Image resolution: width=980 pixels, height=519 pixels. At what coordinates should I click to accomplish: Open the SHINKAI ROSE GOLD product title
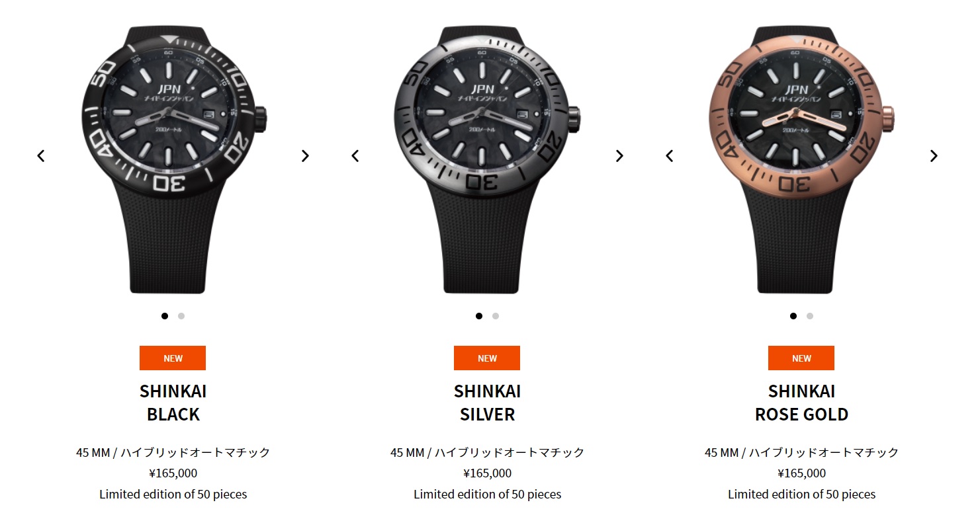point(801,403)
